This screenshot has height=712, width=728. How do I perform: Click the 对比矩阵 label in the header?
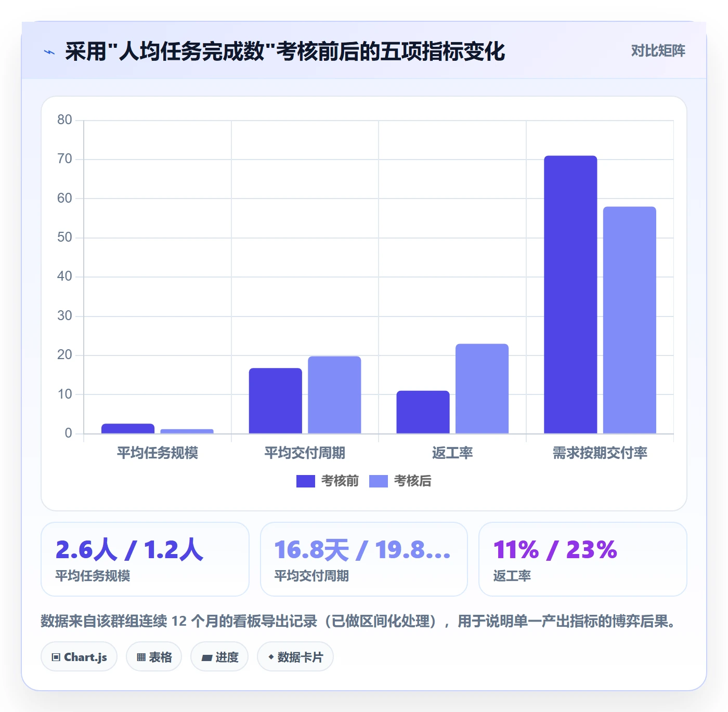pyautogui.click(x=658, y=51)
